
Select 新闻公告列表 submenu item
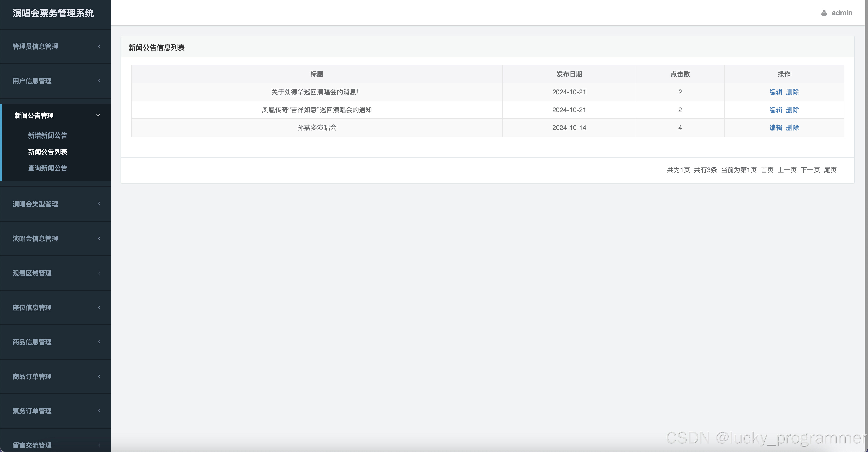pyautogui.click(x=47, y=152)
